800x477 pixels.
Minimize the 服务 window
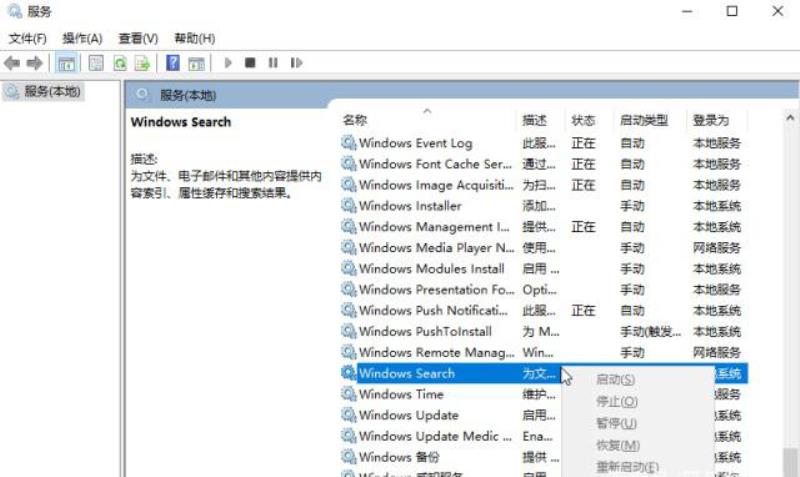[x=687, y=11]
